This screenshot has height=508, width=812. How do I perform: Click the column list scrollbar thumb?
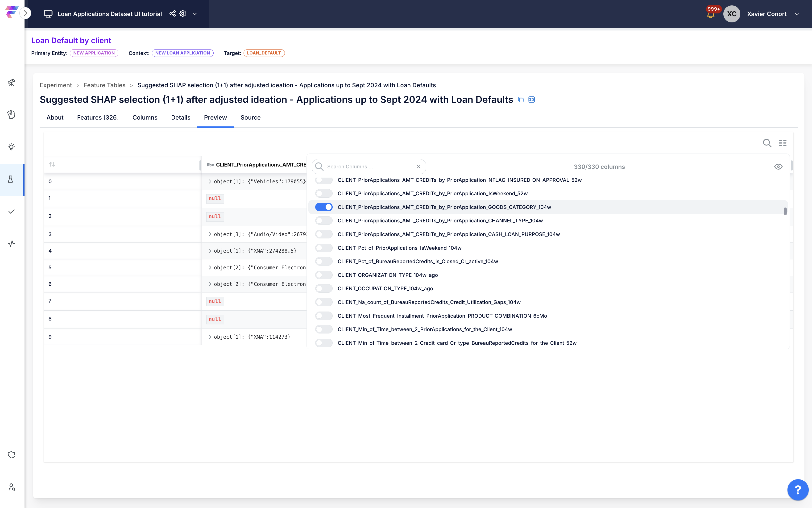[x=785, y=211]
